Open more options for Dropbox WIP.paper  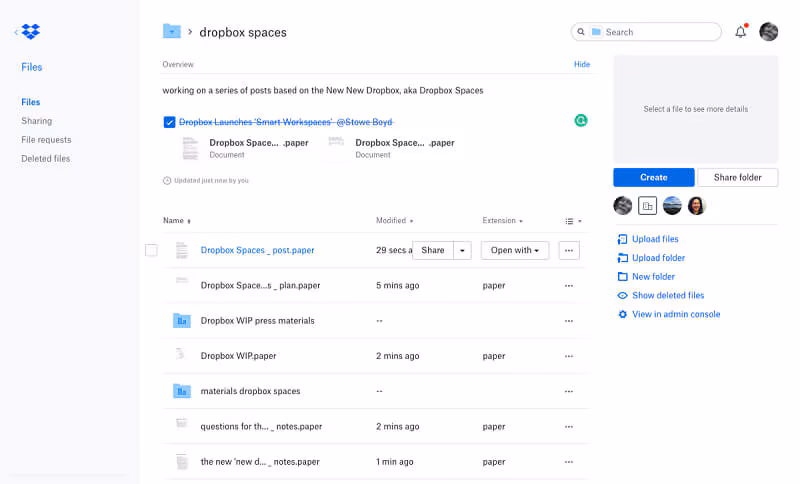tap(569, 356)
